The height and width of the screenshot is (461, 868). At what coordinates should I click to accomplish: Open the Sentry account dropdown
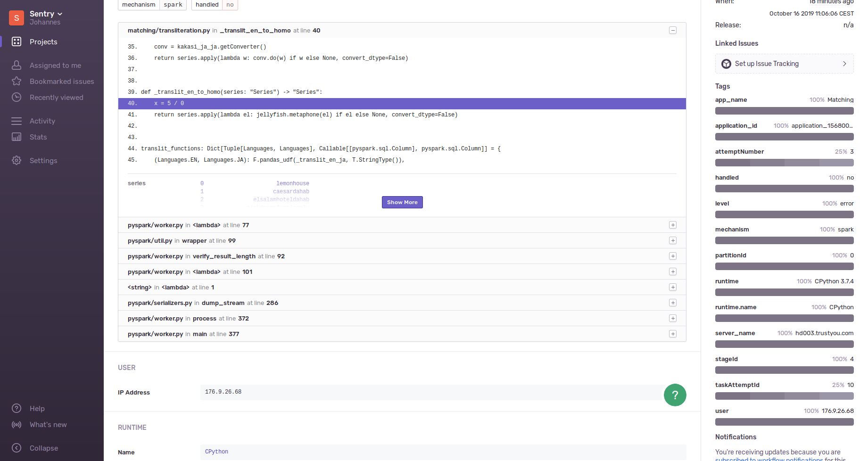tap(45, 14)
